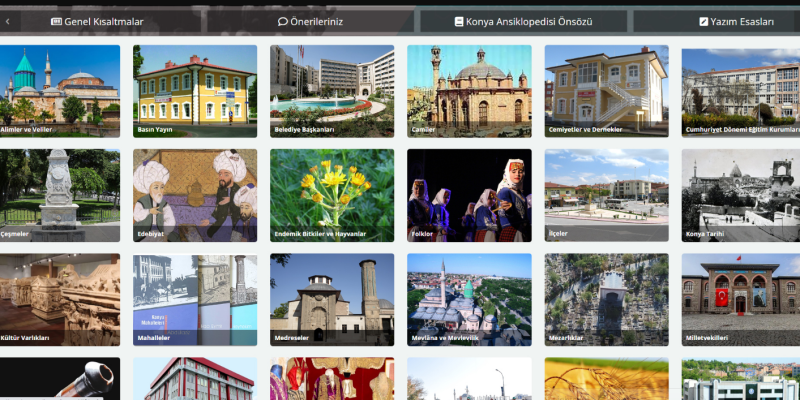
Task: Open Konya Ansiklopedisi Önsözü page
Action: (528, 21)
